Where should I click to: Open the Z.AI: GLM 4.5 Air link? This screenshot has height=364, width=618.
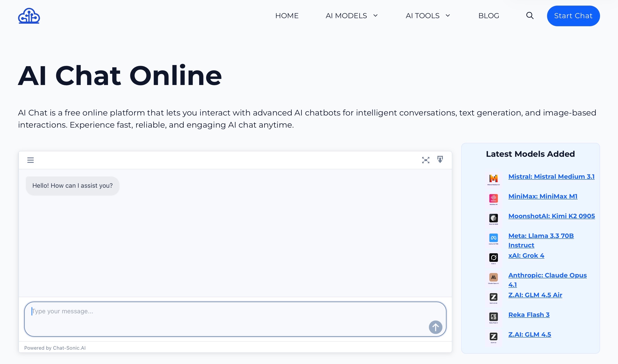[x=535, y=295]
